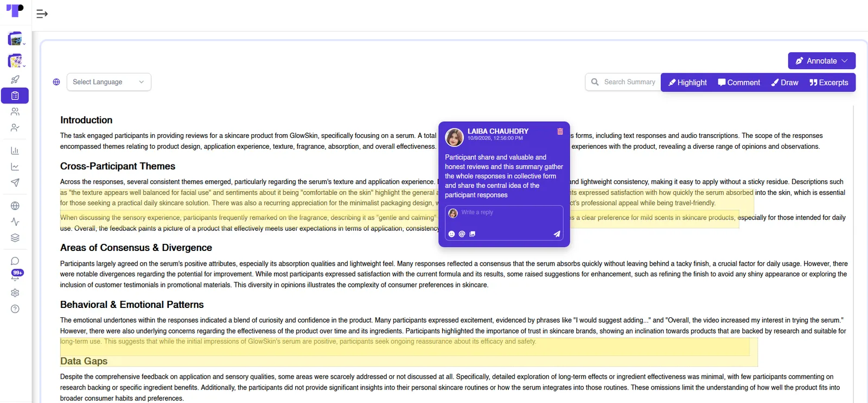868x403 pixels.
Task: Click the LAIBA CHAUHDRY name in the comment
Action: pyautogui.click(x=498, y=131)
